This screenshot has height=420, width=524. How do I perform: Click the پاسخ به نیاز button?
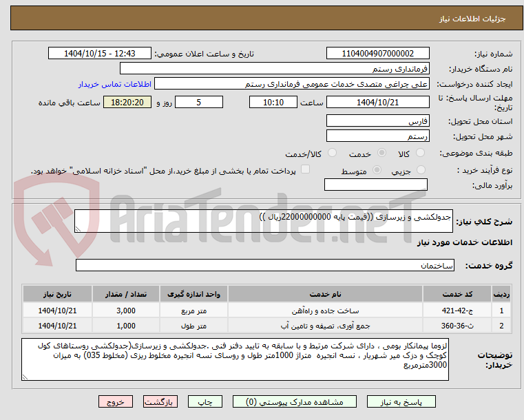click(401, 401)
